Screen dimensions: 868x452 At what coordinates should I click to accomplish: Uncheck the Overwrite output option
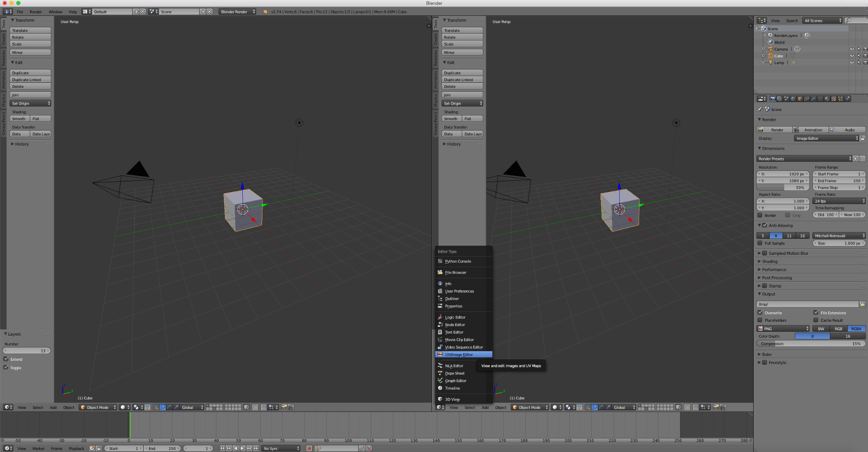[760, 313]
